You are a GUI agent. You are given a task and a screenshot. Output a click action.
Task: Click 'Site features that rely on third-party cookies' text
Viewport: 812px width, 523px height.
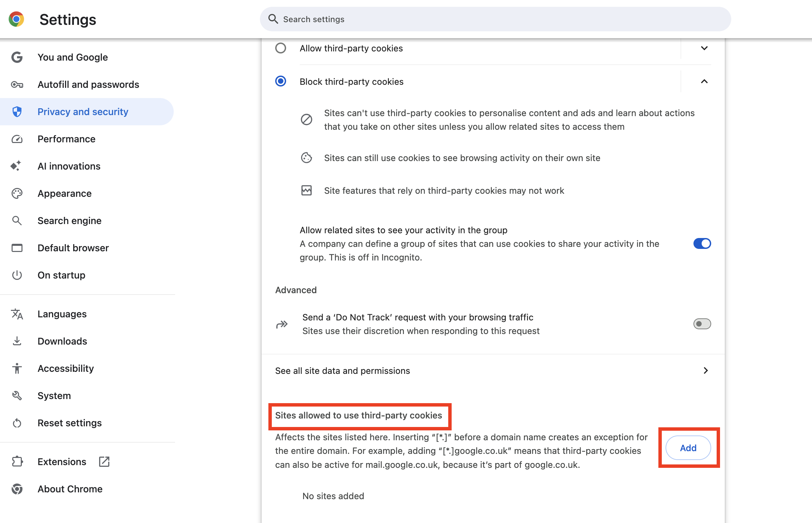coord(444,190)
